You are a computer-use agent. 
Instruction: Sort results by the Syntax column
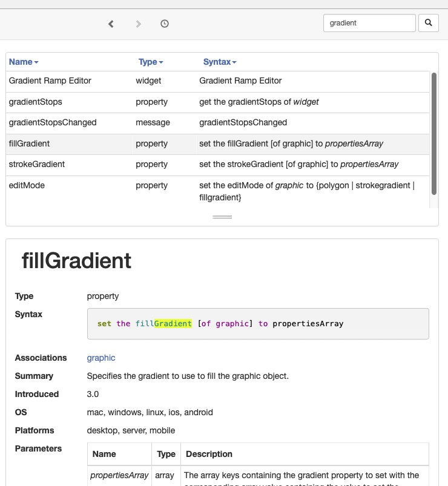pyautogui.click(x=220, y=62)
